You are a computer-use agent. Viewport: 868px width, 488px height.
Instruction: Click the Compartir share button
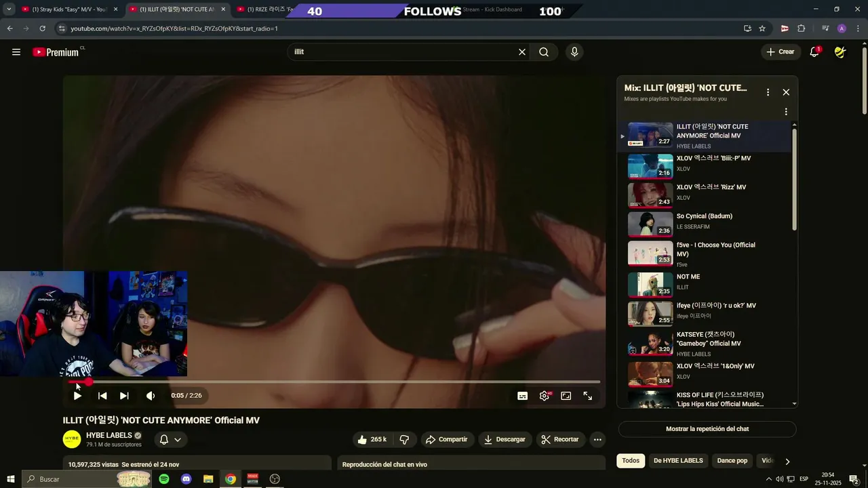point(446,439)
